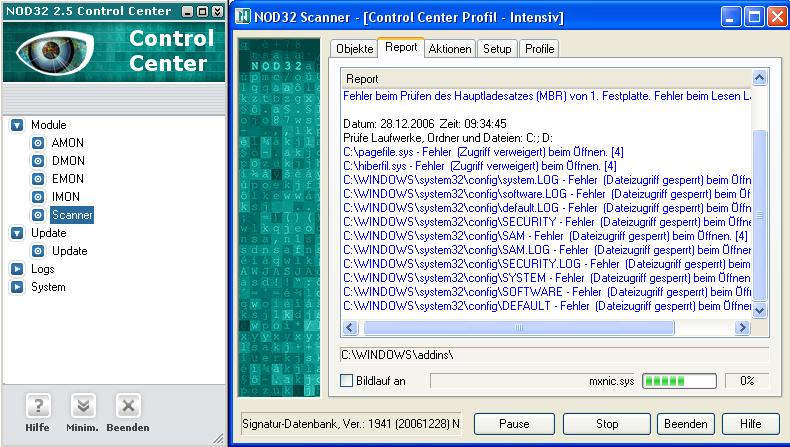Click the mxnic.sys file name
The width and height of the screenshot is (790, 447).
[x=612, y=381]
